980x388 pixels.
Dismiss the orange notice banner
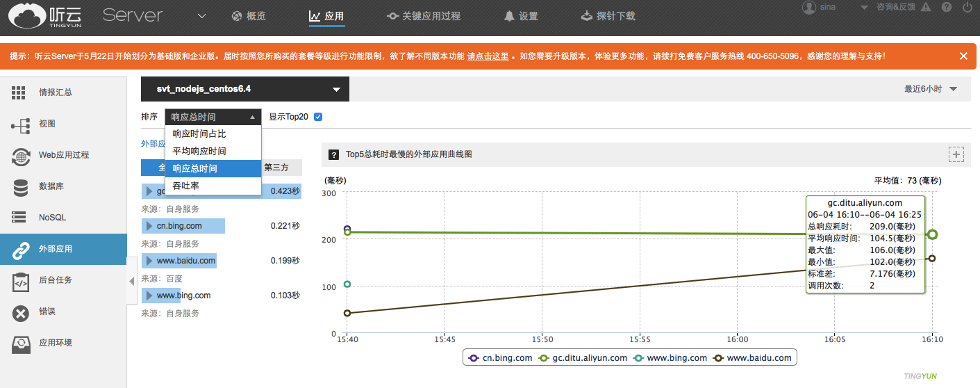coord(963,56)
